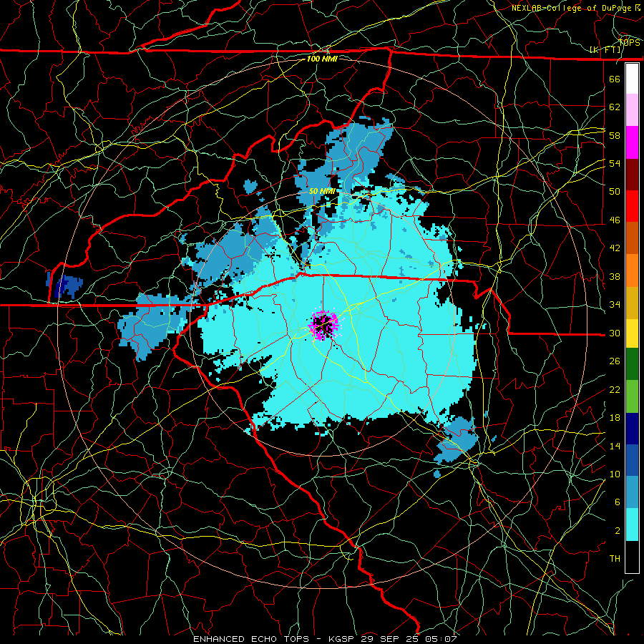Screen dimensions: 644x644
Task: Click the legend value '58'
Action: (615, 135)
